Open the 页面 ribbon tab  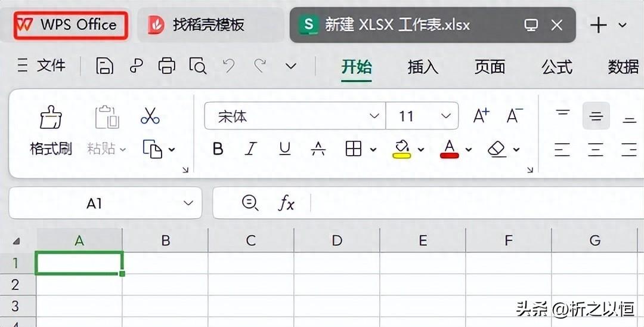click(490, 67)
